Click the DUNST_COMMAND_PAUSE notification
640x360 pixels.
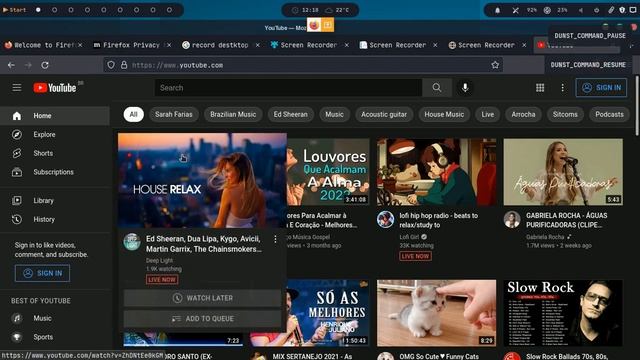click(590, 36)
